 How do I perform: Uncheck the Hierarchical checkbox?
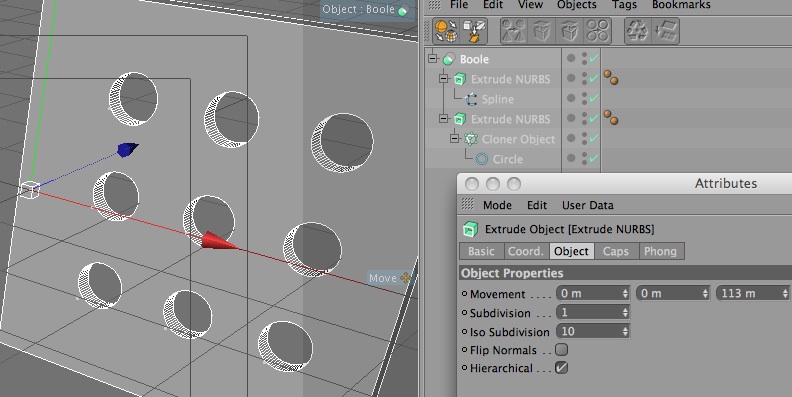pos(561,368)
